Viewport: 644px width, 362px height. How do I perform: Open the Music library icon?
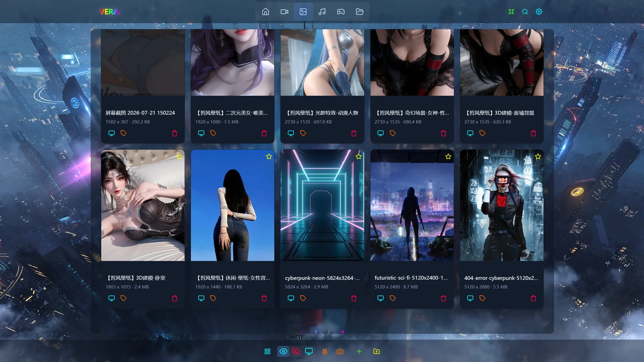point(322,12)
